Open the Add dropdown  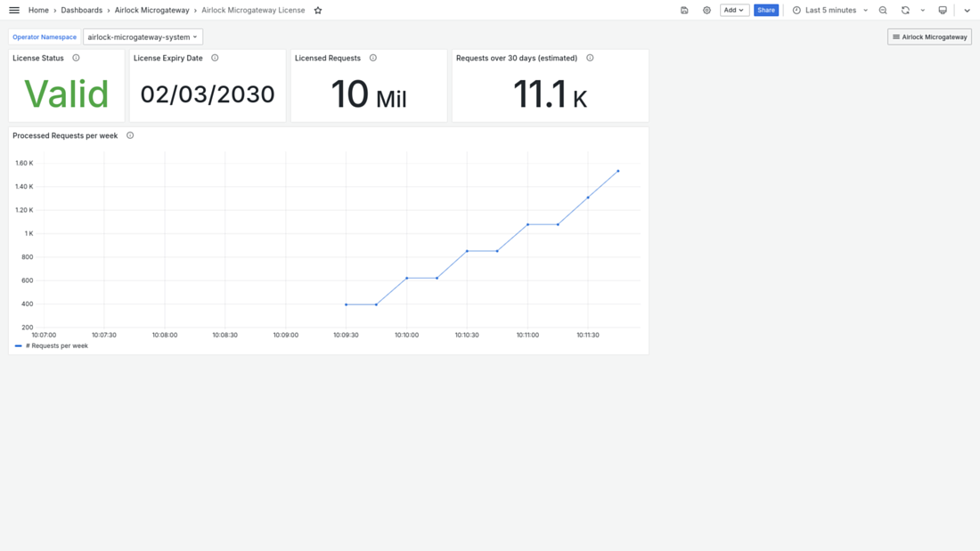click(734, 10)
